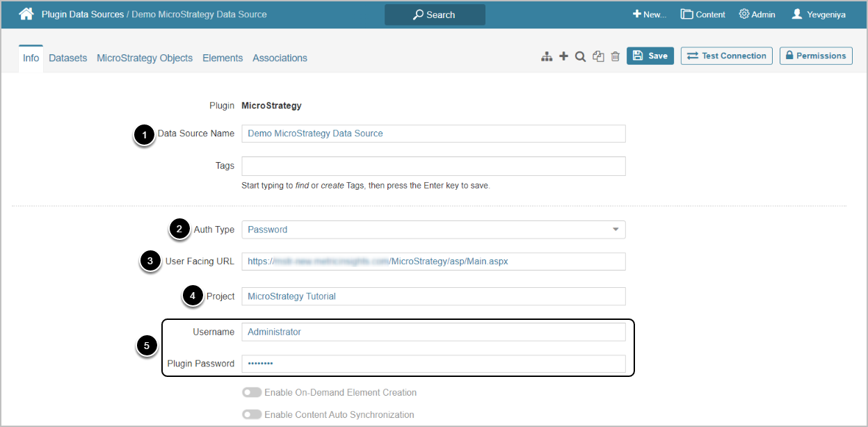Image resolution: width=868 pixels, height=427 pixels.
Task: Open the Content folder menu
Action: coord(702,14)
